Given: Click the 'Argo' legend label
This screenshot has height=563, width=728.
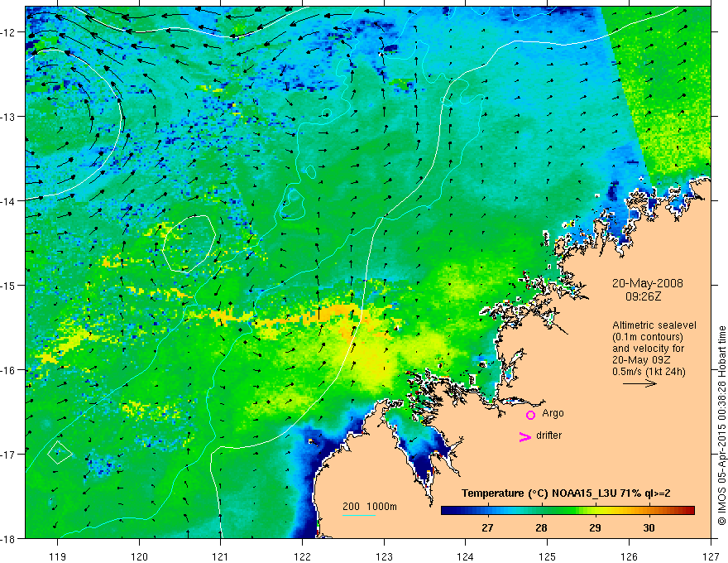Looking at the screenshot, I should tap(553, 413).
